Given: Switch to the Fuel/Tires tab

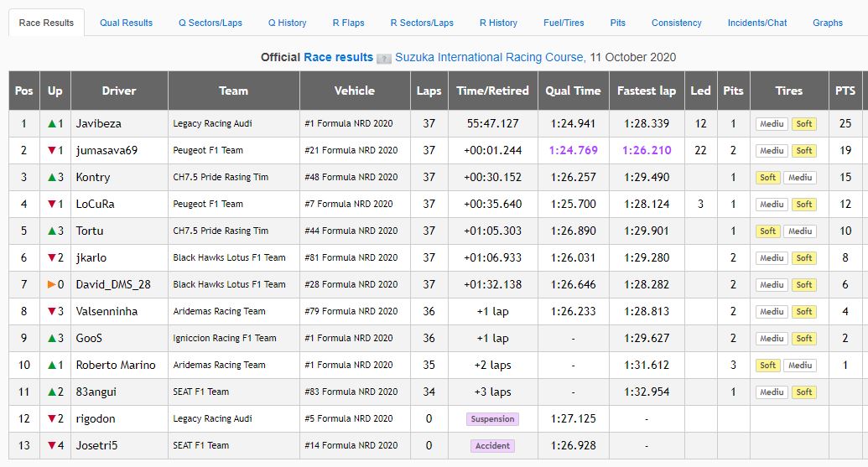Looking at the screenshot, I should [564, 23].
